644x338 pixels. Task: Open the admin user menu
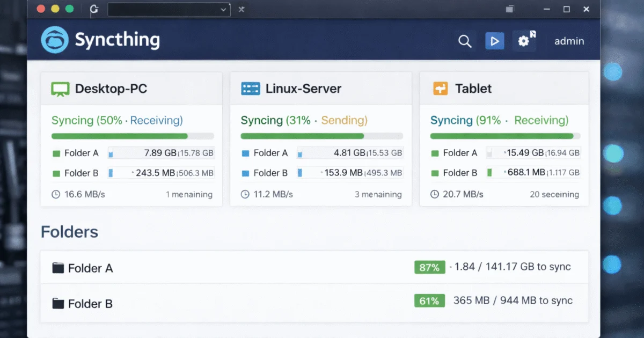click(569, 41)
